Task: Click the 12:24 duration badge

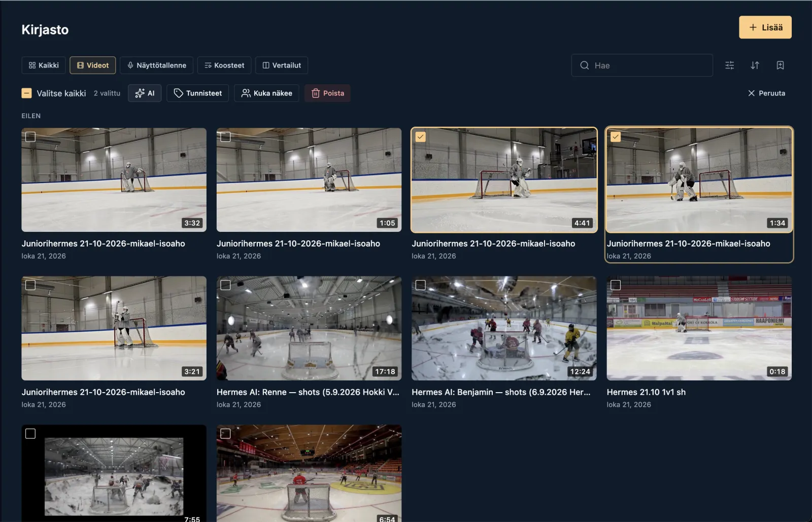Action: [x=580, y=372]
